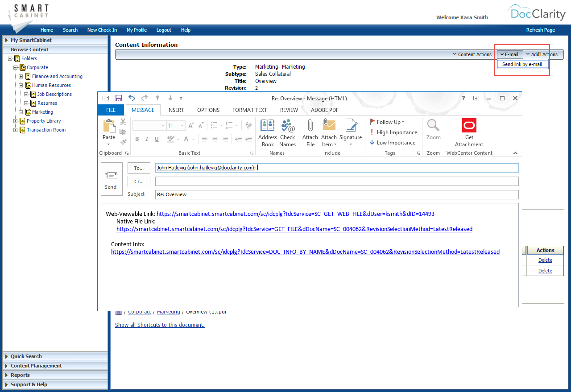Viewport: 571px width, 392px height.
Task: Switch to the INSERT ribbon tab
Action: point(175,110)
